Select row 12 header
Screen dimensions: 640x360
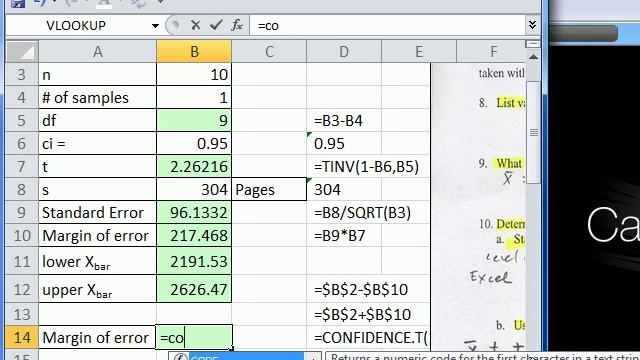(22, 289)
